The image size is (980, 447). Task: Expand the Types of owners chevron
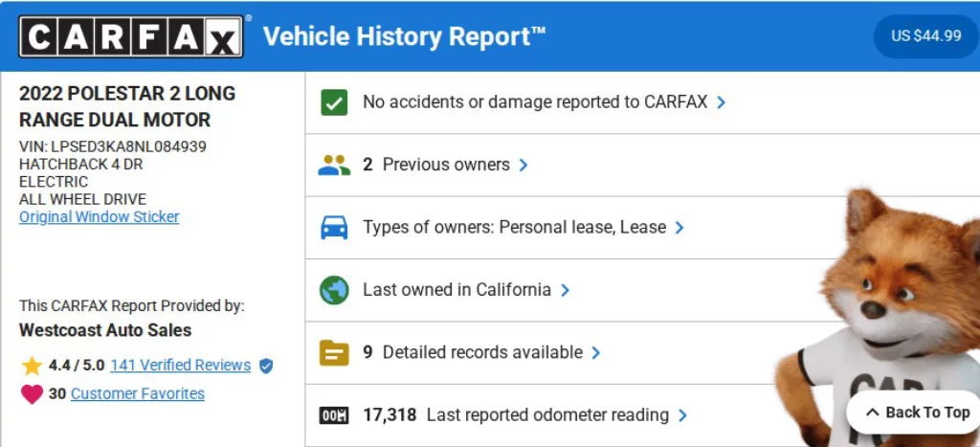(x=679, y=228)
